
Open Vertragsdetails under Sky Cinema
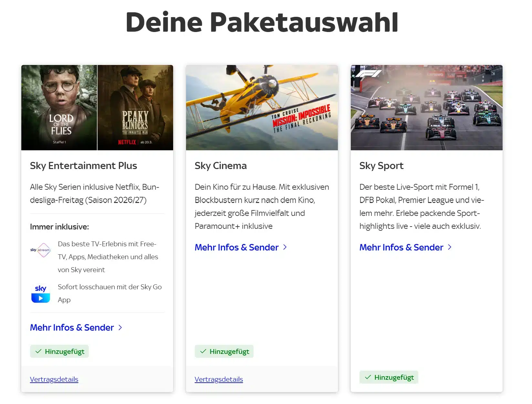tap(219, 379)
